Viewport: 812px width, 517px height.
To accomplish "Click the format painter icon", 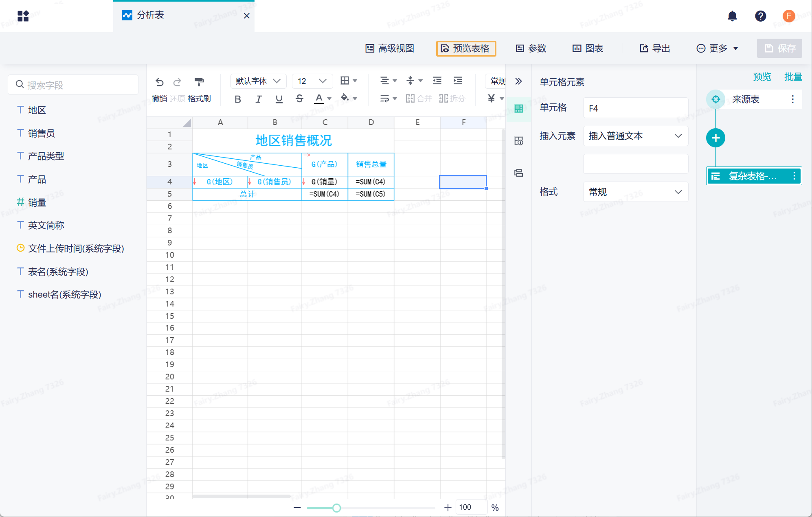I will point(199,82).
